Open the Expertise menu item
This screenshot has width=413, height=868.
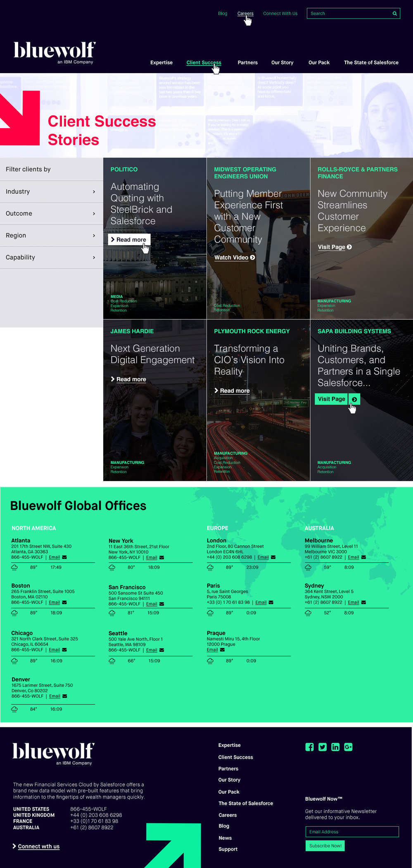point(161,63)
